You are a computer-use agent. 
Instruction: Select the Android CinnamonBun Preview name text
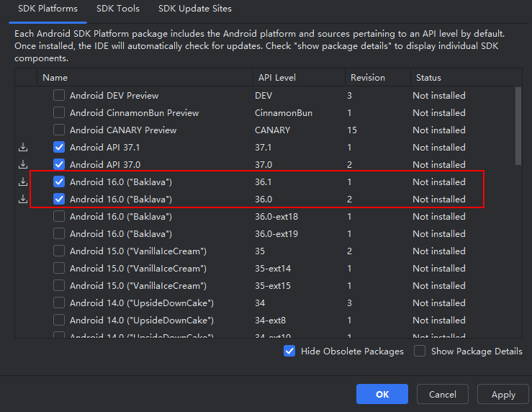[x=135, y=113]
